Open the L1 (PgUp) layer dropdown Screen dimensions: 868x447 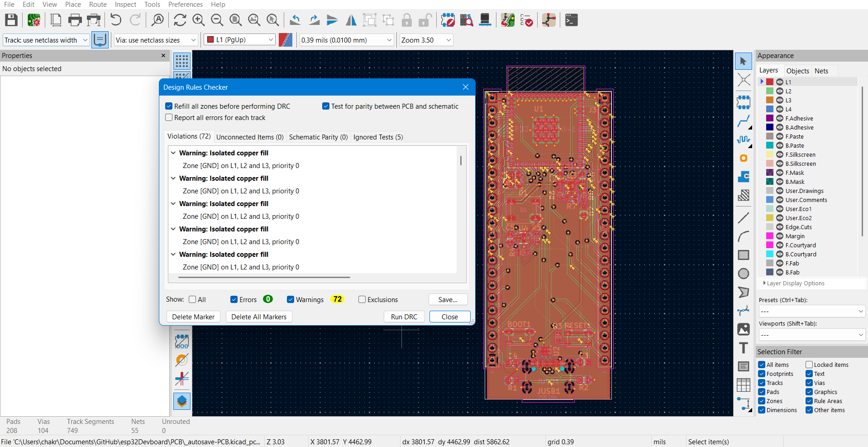tap(239, 40)
